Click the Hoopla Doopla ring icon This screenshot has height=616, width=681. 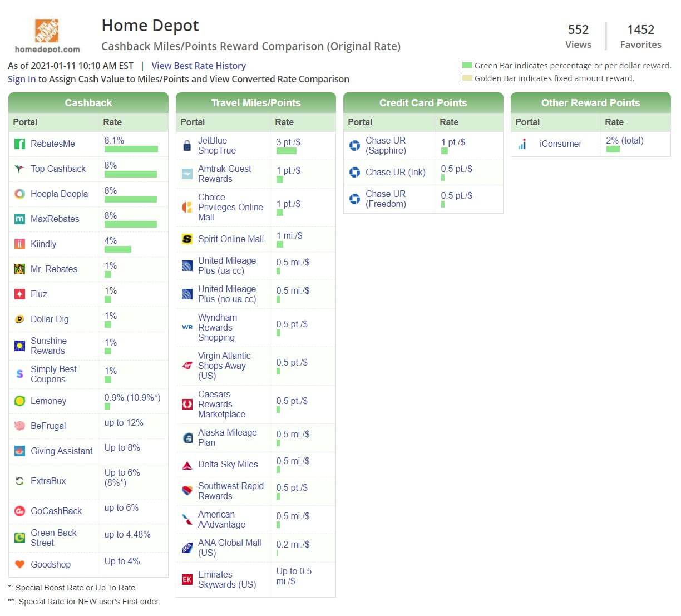tap(19, 194)
